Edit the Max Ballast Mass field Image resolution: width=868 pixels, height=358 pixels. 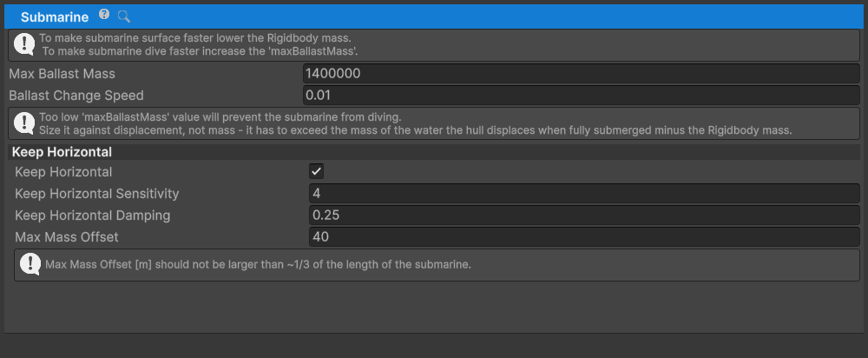[582, 74]
